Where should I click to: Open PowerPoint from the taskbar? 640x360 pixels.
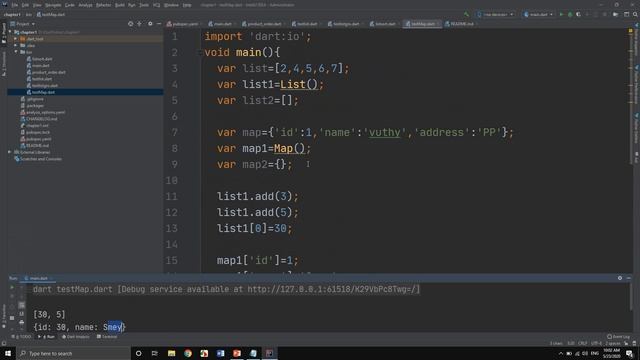(237, 353)
